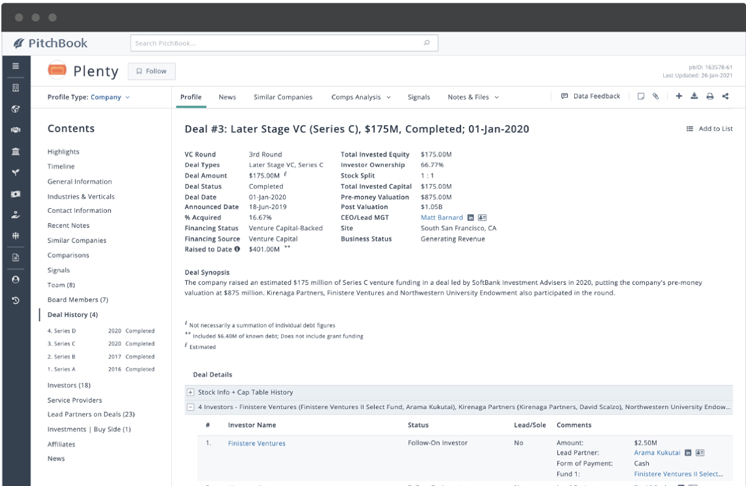This screenshot has height=486, width=746.
Task: Open the Finistere Ventures investor link
Action: point(257,443)
